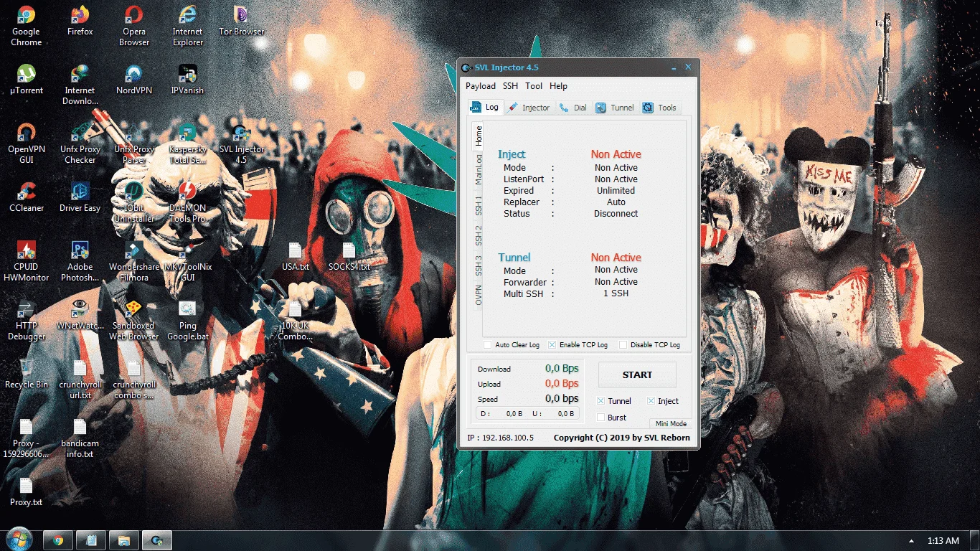Image resolution: width=980 pixels, height=551 pixels.
Task: Open the SSH menu
Action: [510, 86]
